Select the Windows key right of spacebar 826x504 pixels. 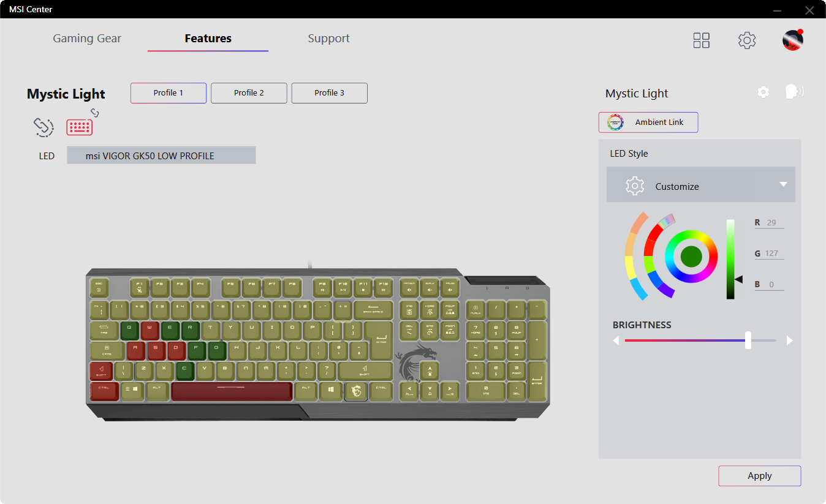tap(330, 391)
